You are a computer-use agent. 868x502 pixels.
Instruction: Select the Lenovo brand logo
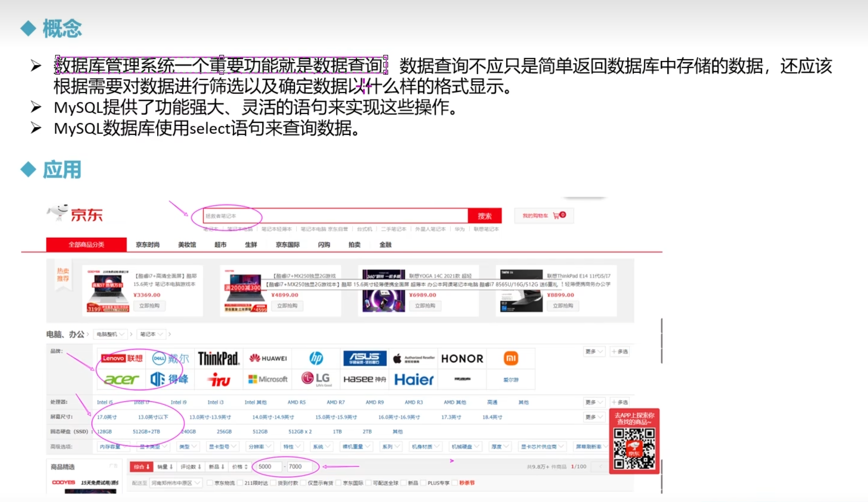(x=122, y=358)
